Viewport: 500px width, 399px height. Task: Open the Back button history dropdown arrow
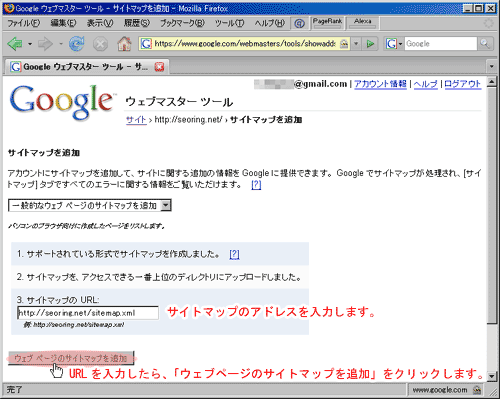(30, 44)
